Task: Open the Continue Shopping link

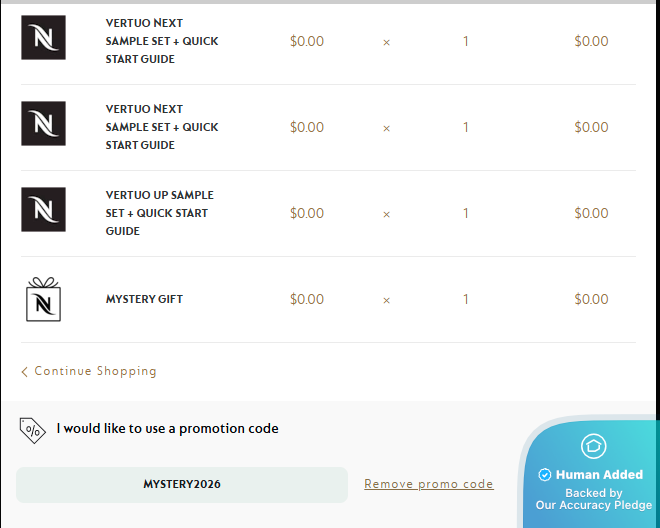Action: point(95,371)
